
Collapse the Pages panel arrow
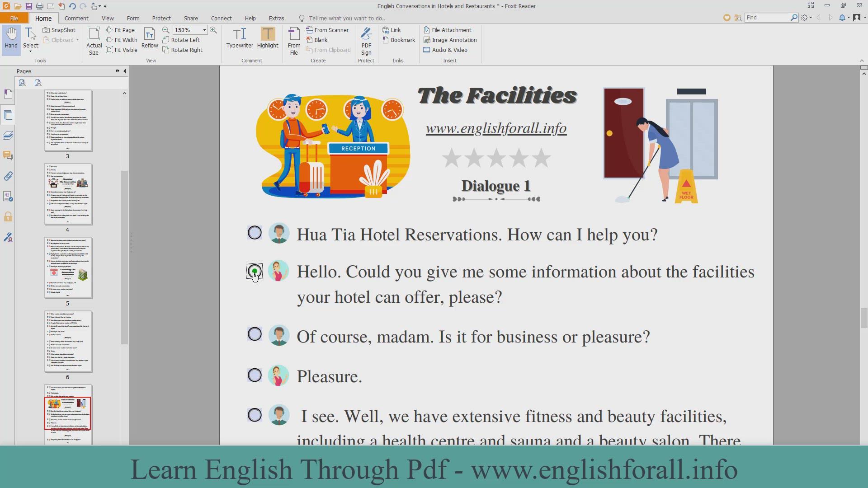[x=125, y=71]
